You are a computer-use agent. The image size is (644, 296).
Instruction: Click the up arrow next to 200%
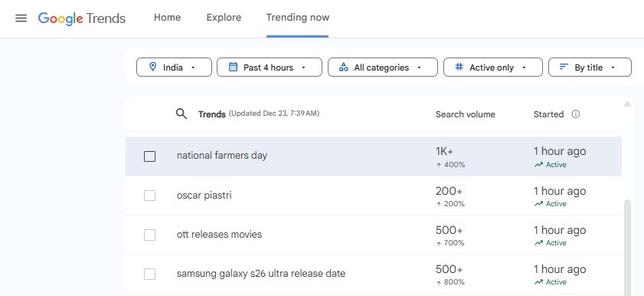[439, 204]
